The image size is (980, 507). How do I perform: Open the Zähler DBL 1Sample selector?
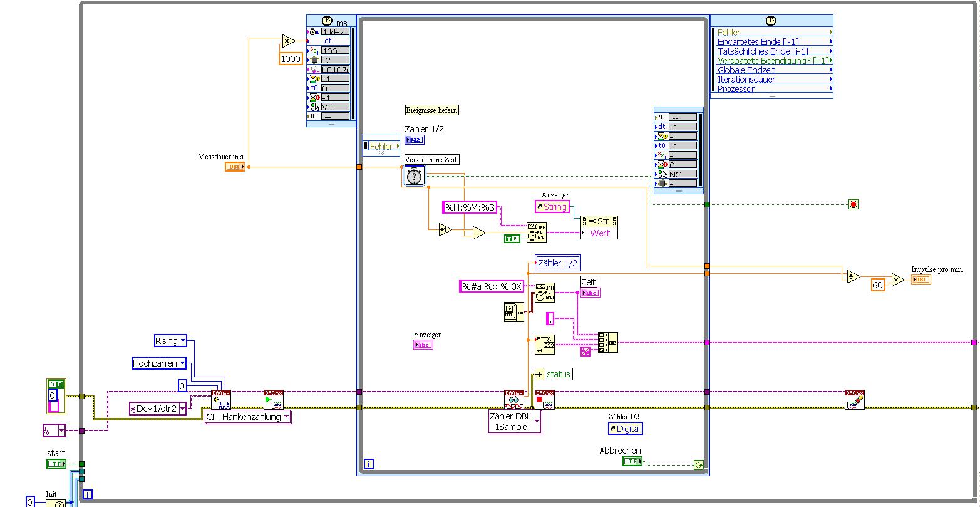537,421
